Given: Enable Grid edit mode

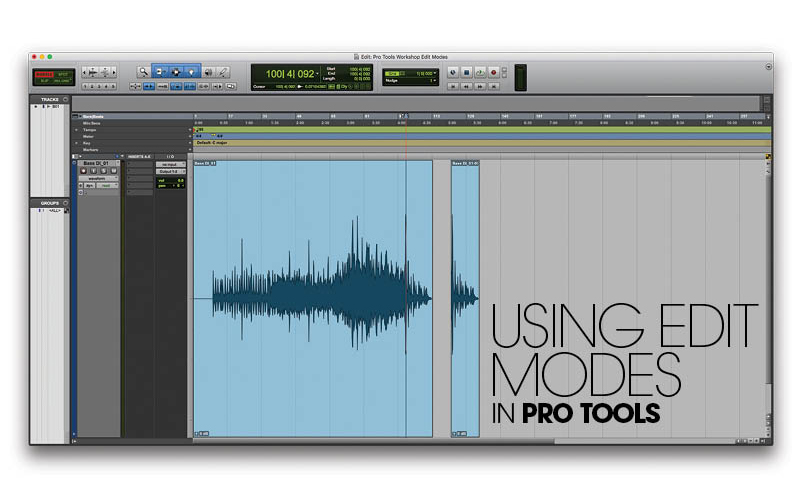Looking at the screenshot, I should click(63, 81).
